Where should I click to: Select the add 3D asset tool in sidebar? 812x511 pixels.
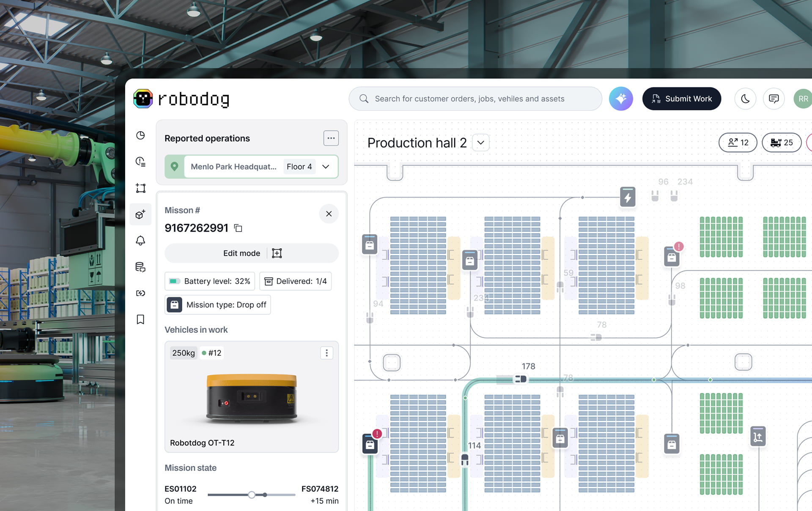click(140, 214)
